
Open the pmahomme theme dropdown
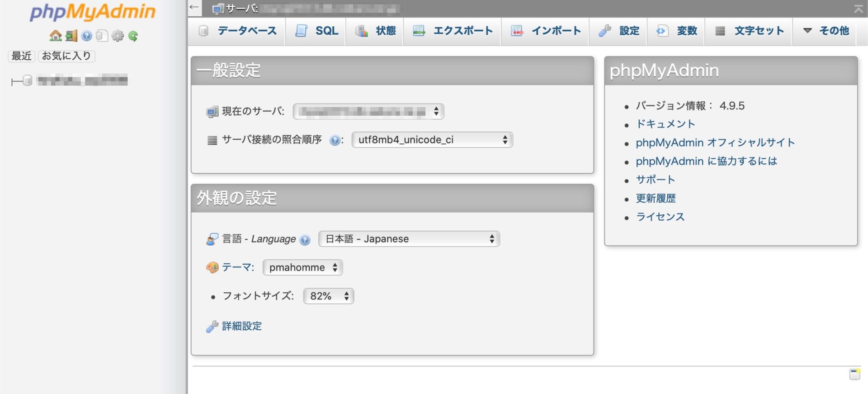tap(302, 267)
